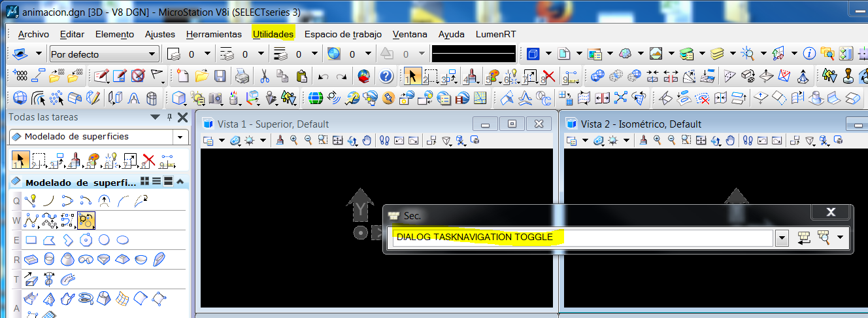Open the LumenRT menu
This screenshot has width=868, height=318.
click(496, 34)
